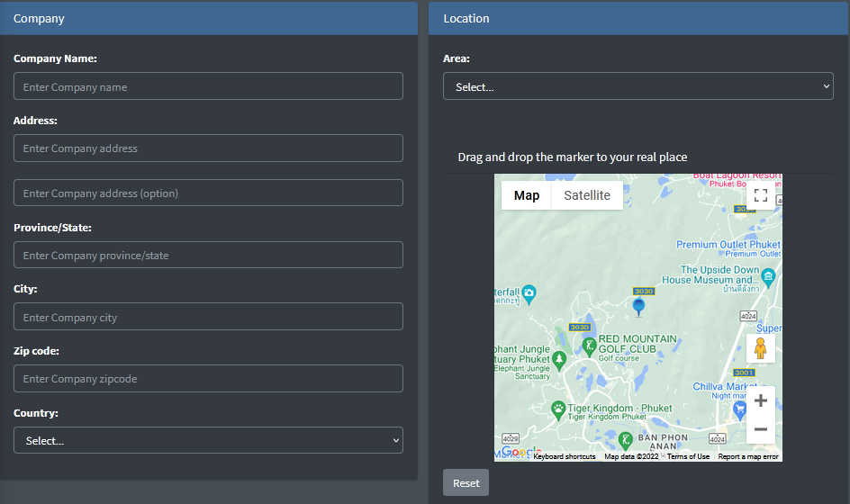Click Elephant Jungle Sanctuary tree icon
The height and width of the screenshot is (504, 850).
(x=559, y=361)
